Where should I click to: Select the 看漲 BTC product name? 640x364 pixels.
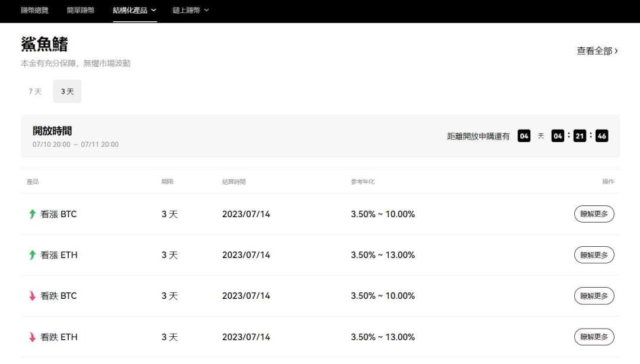pos(58,214)
